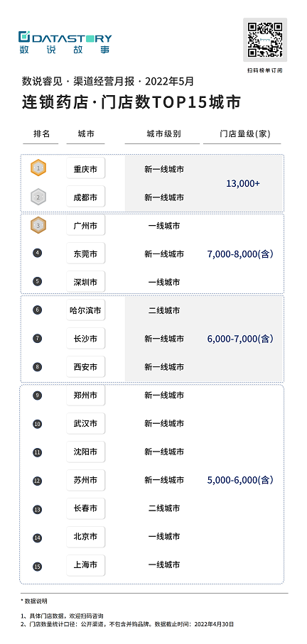Click the 门店量级(家) column header
The height and width of the screenshot is (644, 307).
(244, 134)
